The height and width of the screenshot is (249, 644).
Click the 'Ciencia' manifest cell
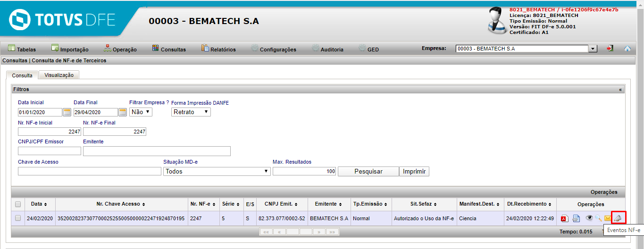468,218
